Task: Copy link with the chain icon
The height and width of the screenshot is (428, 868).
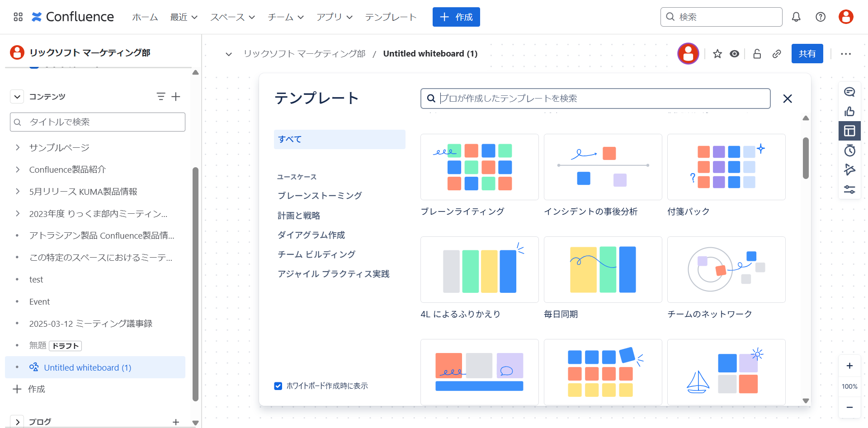Action: [777, 54]
